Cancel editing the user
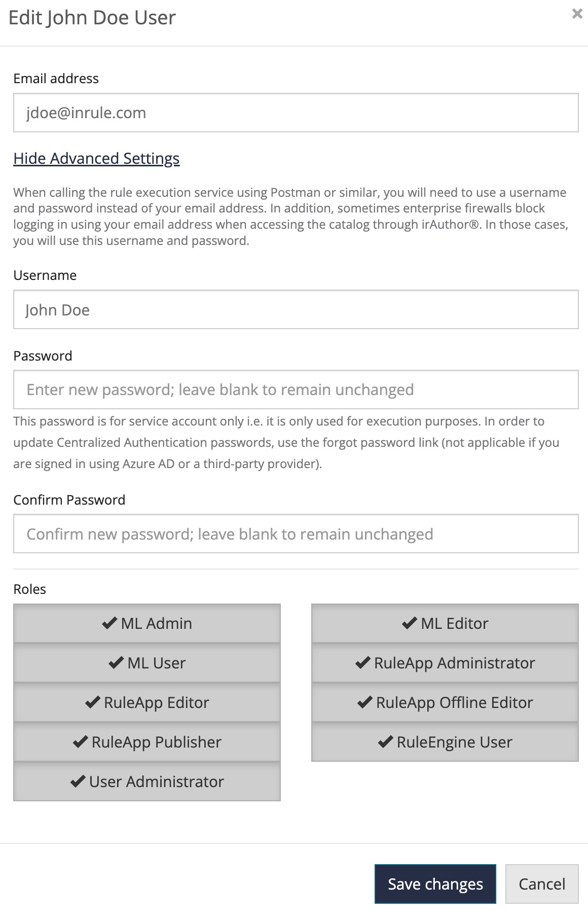 [x=541, y=884]
